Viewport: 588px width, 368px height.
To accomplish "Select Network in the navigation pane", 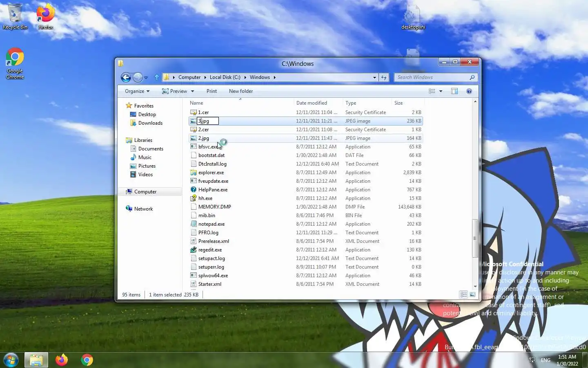I will tap(143, 209).
